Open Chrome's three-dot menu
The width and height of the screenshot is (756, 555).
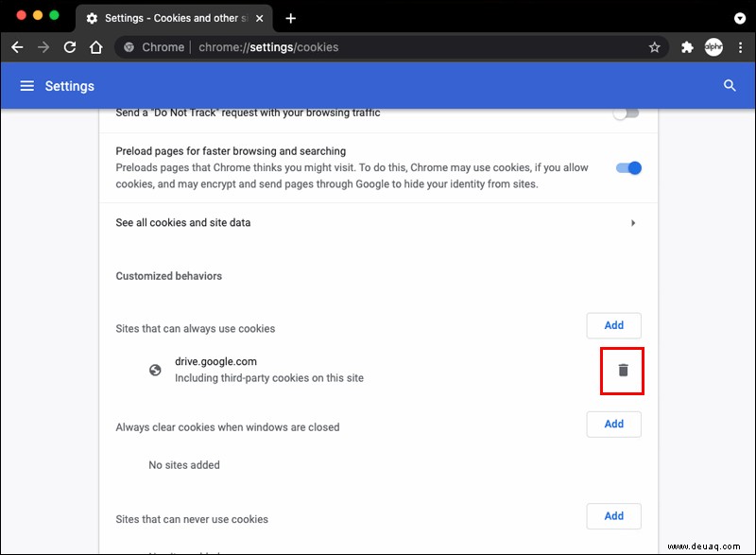(740, 46)
